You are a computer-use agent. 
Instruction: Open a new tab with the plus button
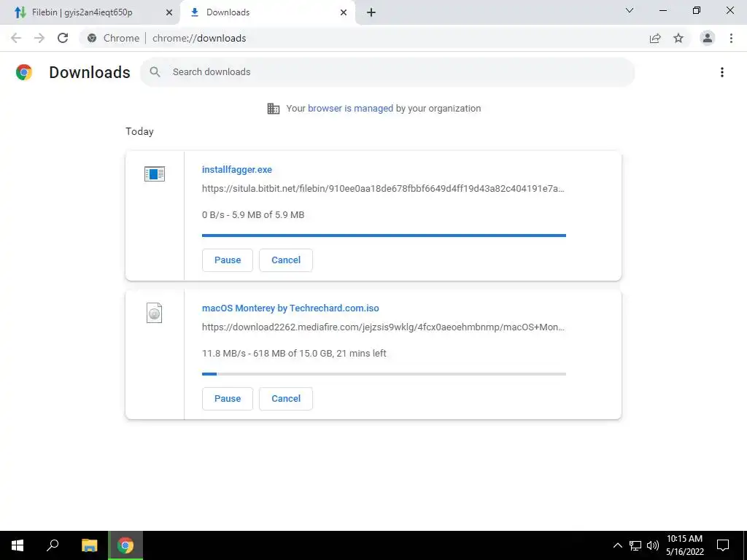point(371,12)
